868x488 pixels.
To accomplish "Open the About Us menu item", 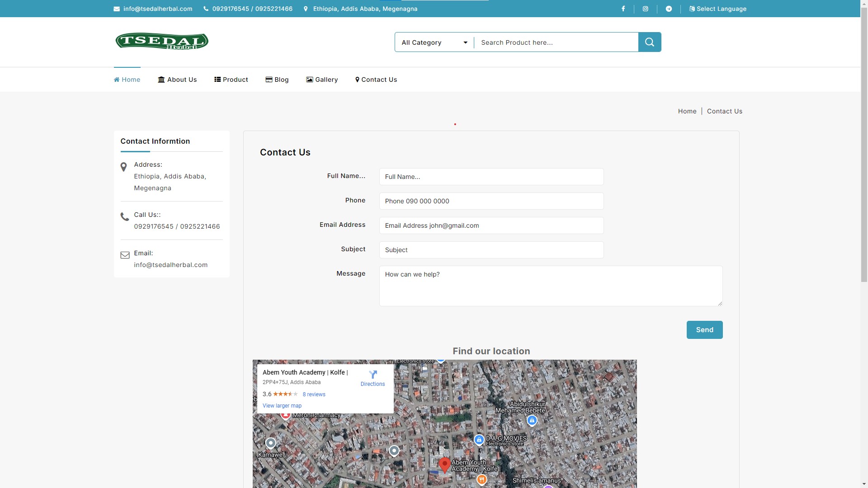I will point(177,80).
